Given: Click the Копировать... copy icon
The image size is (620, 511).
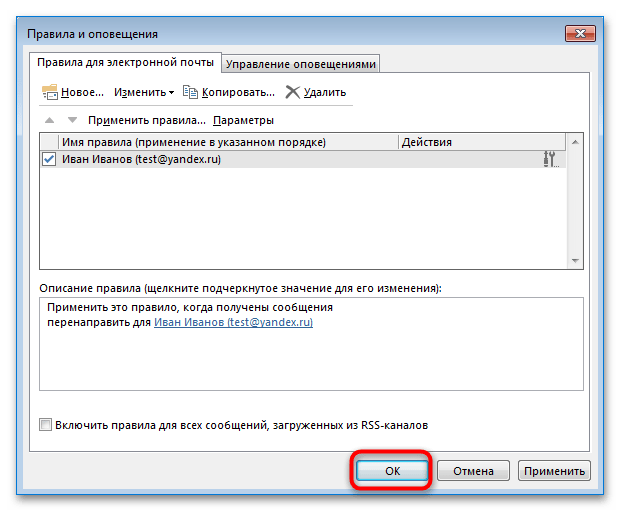Looking at the screenshot, I should click(190, 92).
